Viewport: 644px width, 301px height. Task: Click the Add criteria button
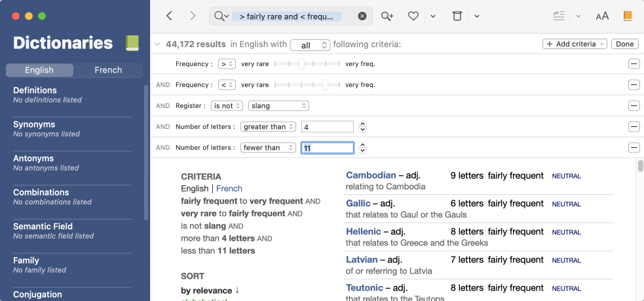[x=575, y=44]
